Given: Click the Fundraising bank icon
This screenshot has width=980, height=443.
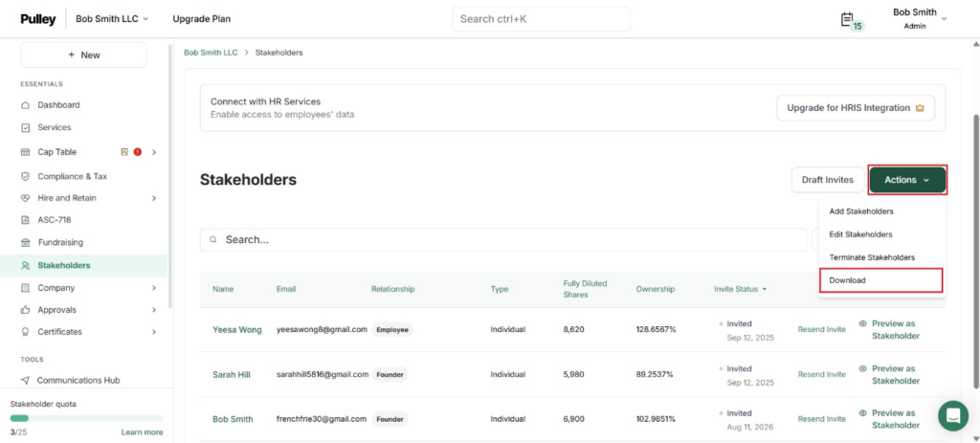Looking at the screenshot, I should 25,242.
